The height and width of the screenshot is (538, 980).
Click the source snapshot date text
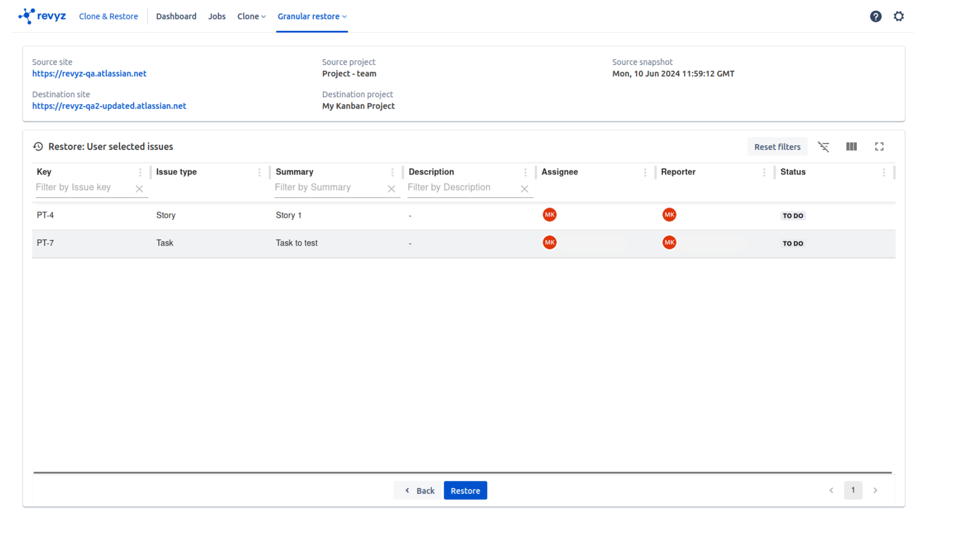[x=673, y=74]
